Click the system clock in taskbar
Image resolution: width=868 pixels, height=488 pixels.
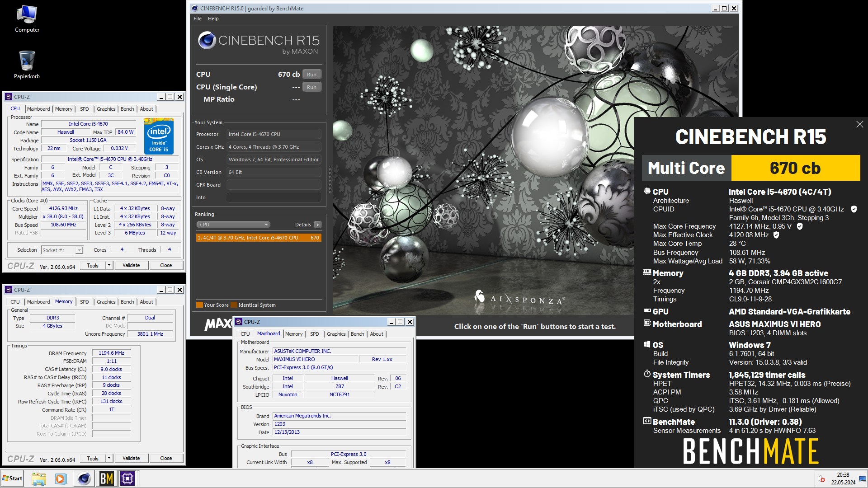coord(843,479)
